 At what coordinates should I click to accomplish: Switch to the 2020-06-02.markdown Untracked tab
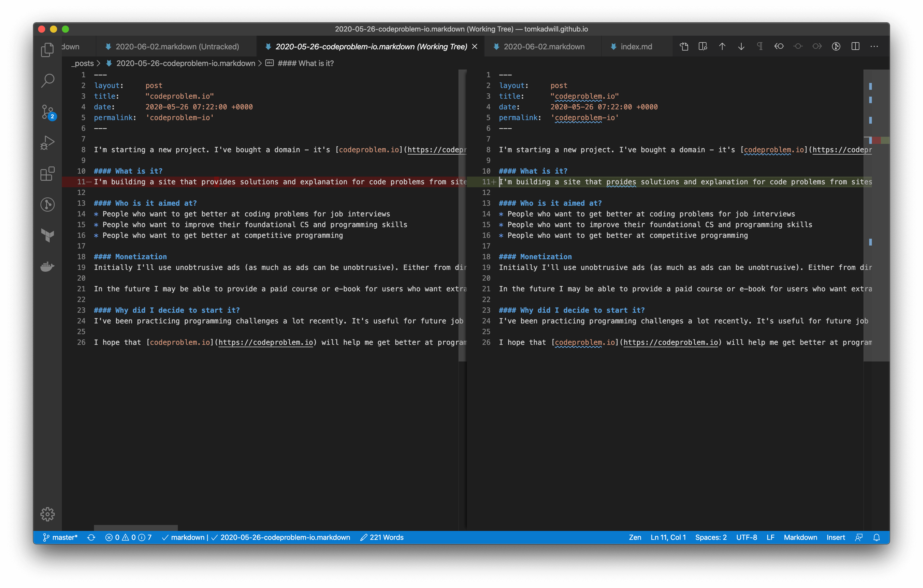click(x=172, y=46)
